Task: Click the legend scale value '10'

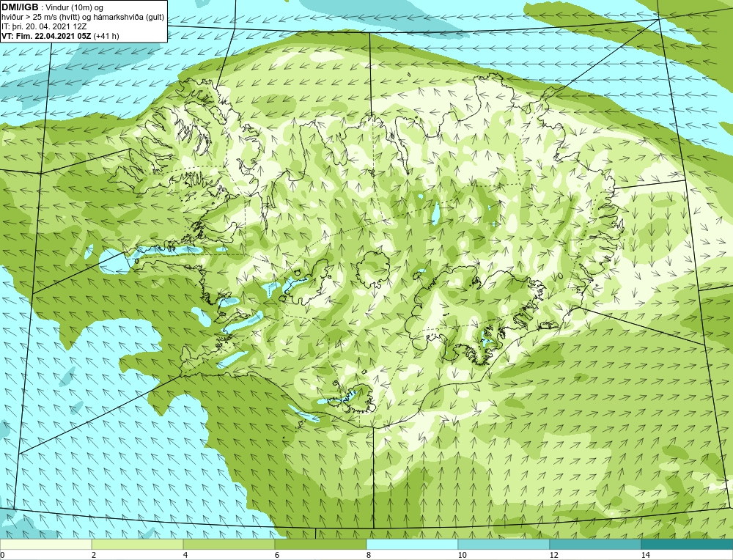Action: click(x=463, y=555)
